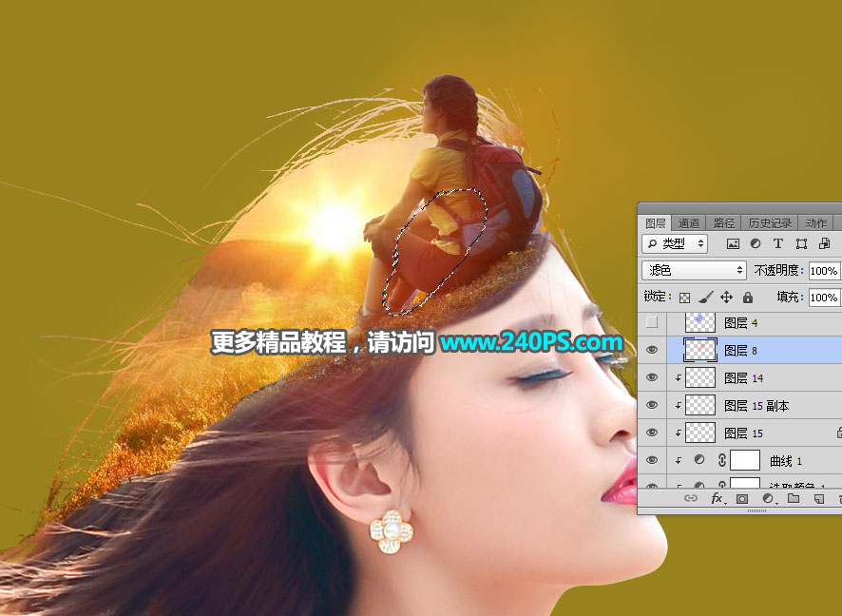Hide the 图层 14 layer

pos(651,377)
